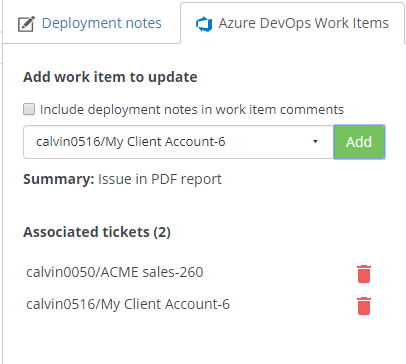This screenshot has height=364, width=406.
Task: Select calvin0050/ACME sales-260 in associated tickets
Action: tap(115, 272)
